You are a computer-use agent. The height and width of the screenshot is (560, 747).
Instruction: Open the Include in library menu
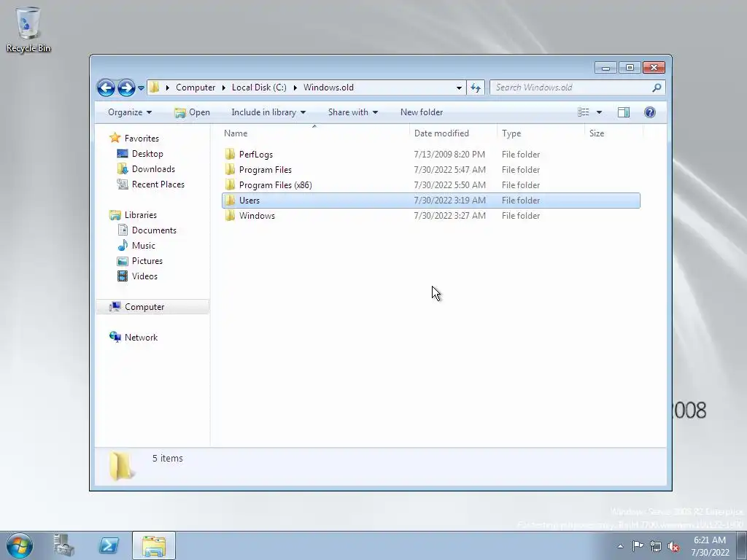268,112
